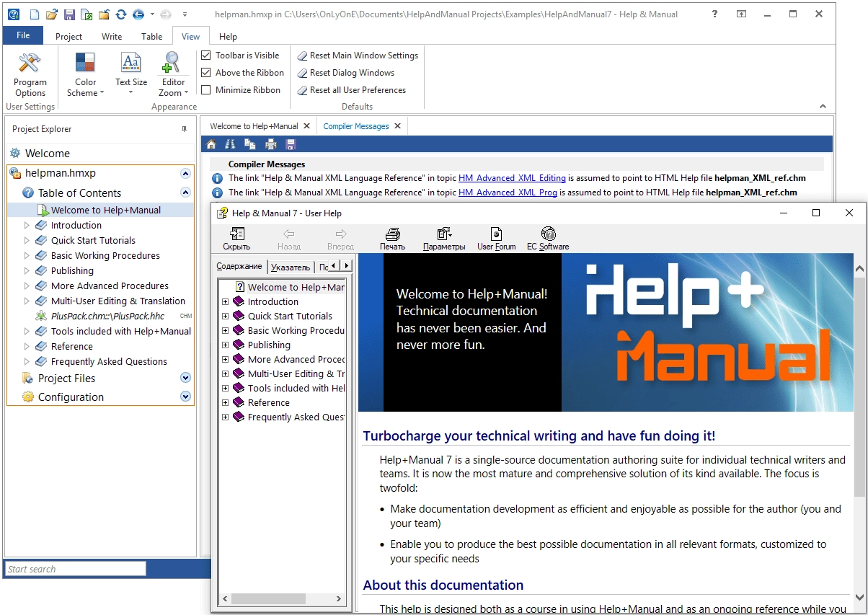The width and height of the screenshot is (868, 615).
Task: Click the Save icon in compiler toolbar
Action: tap(291, 144)
